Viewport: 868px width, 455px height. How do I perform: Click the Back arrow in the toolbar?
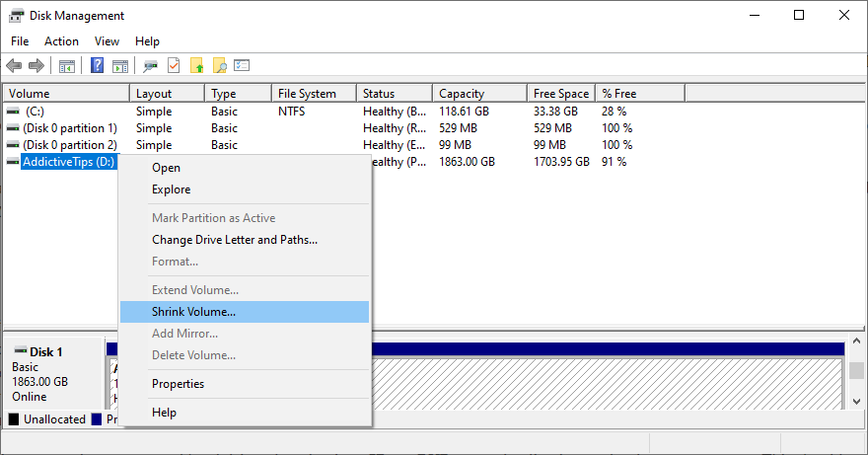tap(14, 66)
